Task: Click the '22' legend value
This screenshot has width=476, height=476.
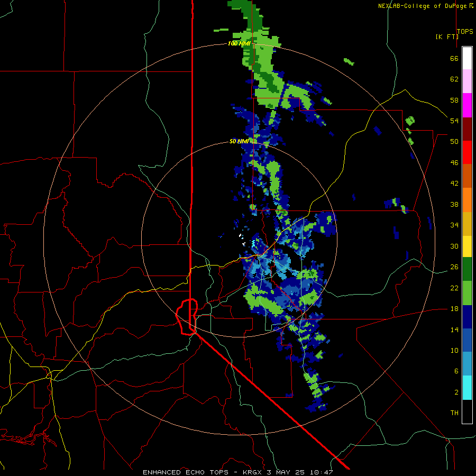Action: [454, 288]
